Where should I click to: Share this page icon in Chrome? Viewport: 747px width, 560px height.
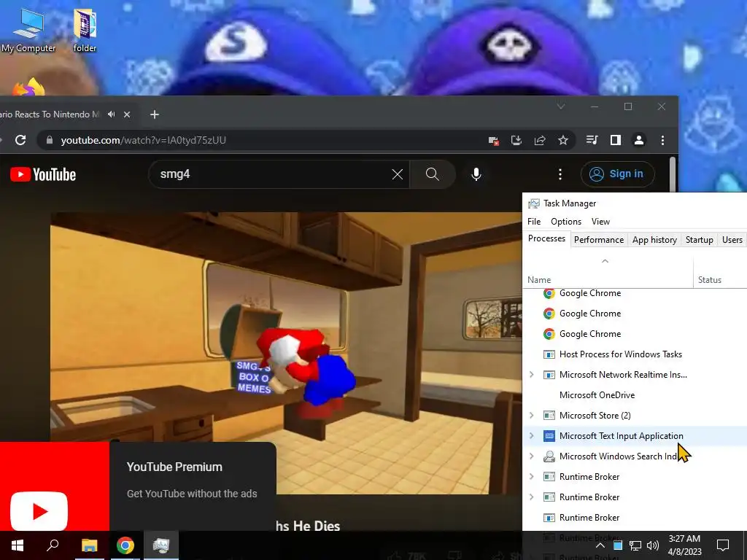540,140
